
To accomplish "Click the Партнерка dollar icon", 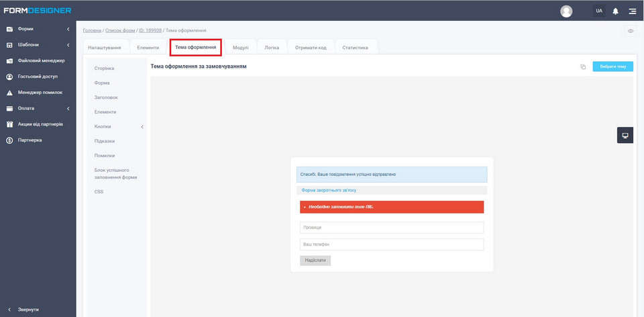I will coord(10,140).
